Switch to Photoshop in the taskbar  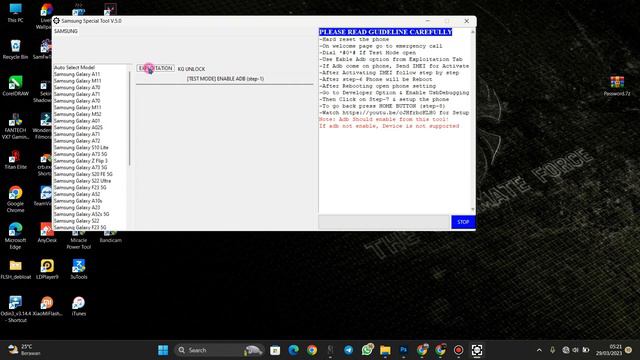404,350
